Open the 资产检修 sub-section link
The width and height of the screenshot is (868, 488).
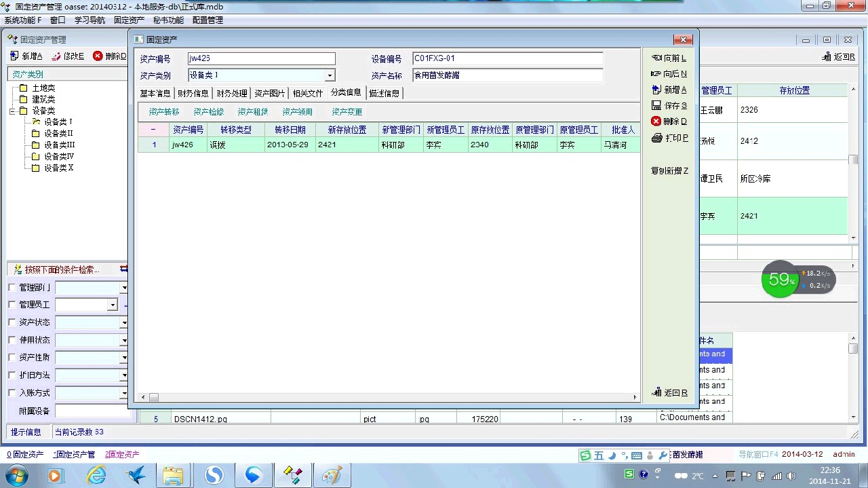208,112
